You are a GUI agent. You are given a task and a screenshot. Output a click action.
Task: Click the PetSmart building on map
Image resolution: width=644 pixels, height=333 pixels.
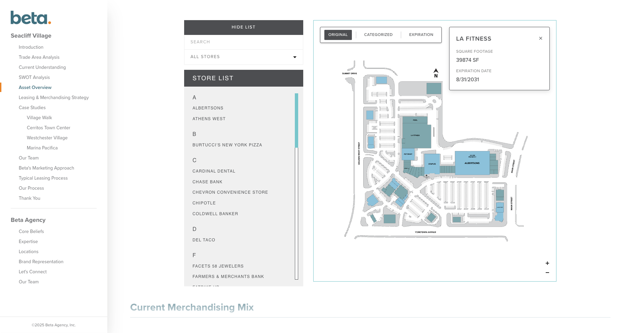click(x=408, y=154)
